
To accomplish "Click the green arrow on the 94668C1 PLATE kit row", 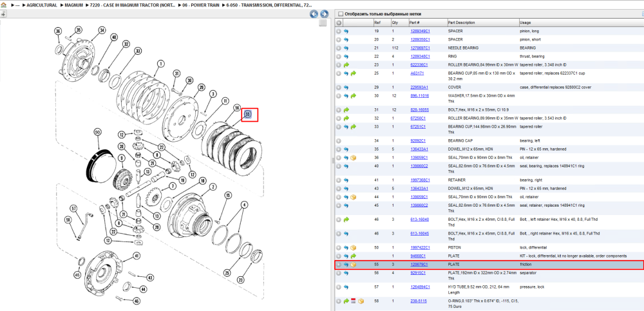I will point(353,256).
